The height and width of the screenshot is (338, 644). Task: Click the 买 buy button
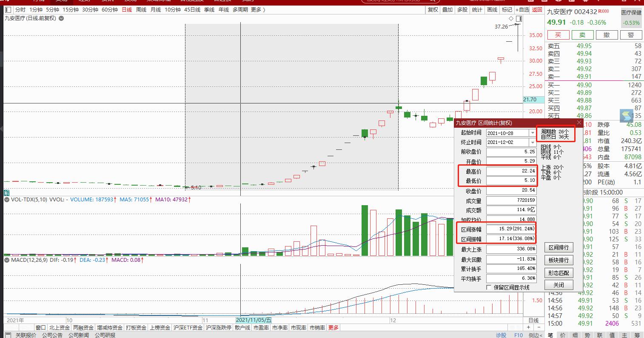coord(558,35)
